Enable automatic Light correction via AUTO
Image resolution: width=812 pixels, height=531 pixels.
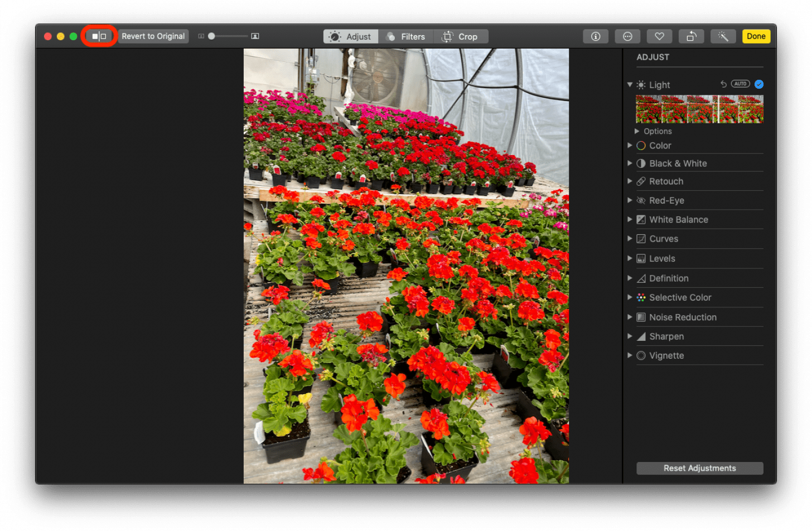(x=740, y=83)
